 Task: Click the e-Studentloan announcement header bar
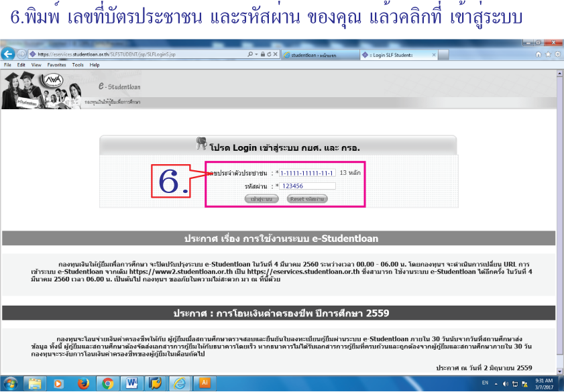279,239
